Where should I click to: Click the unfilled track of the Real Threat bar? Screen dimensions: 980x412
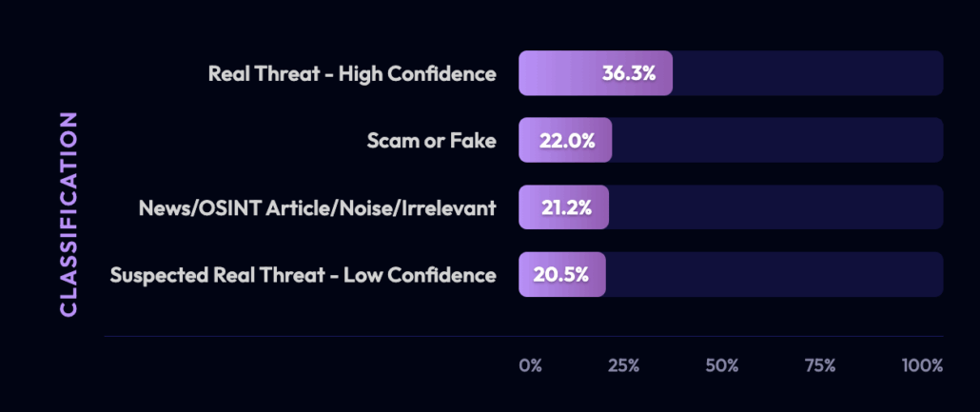[809, 73]
